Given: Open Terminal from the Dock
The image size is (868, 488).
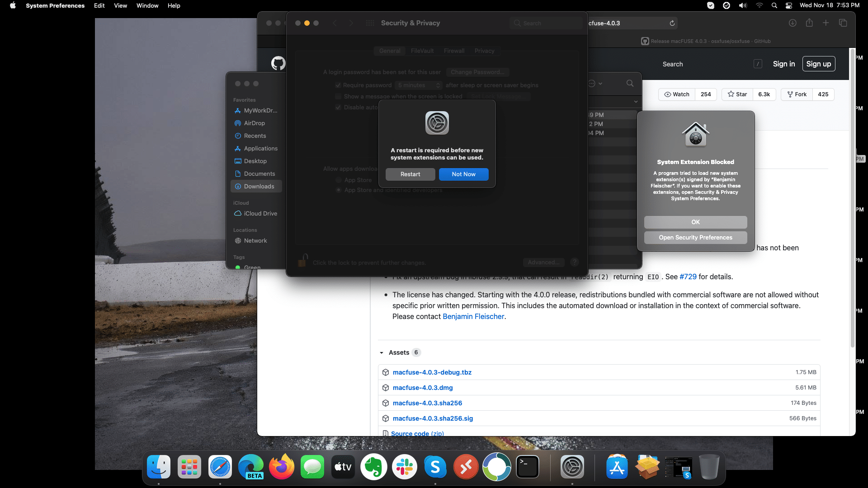Looking at the screenshot, I should 528,467.
